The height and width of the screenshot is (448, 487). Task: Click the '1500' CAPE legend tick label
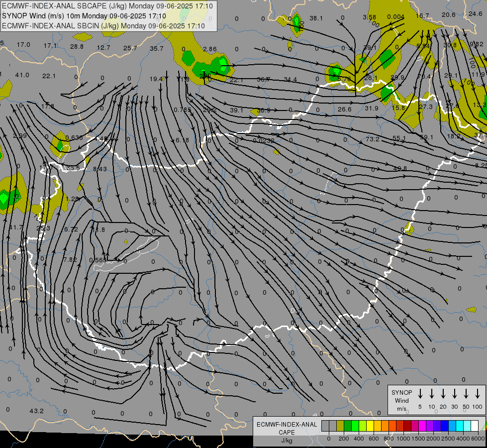418,439
